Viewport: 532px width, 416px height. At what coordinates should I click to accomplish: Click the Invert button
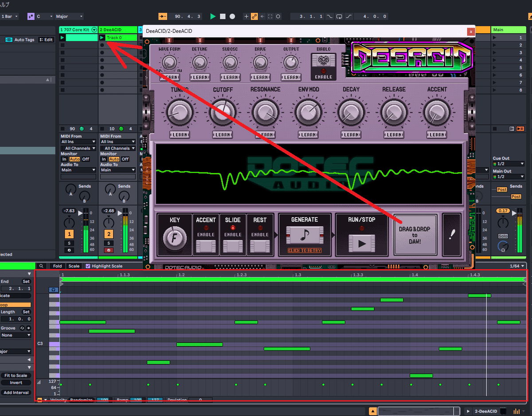coord(16,382)
